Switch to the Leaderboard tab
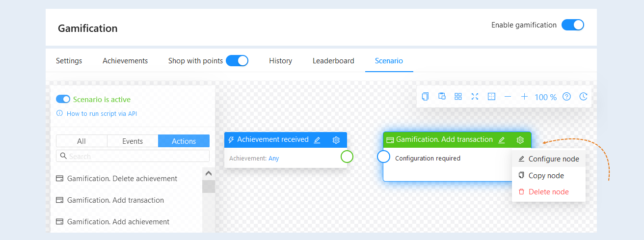This screenshot has width=644, height=240. 333,61
